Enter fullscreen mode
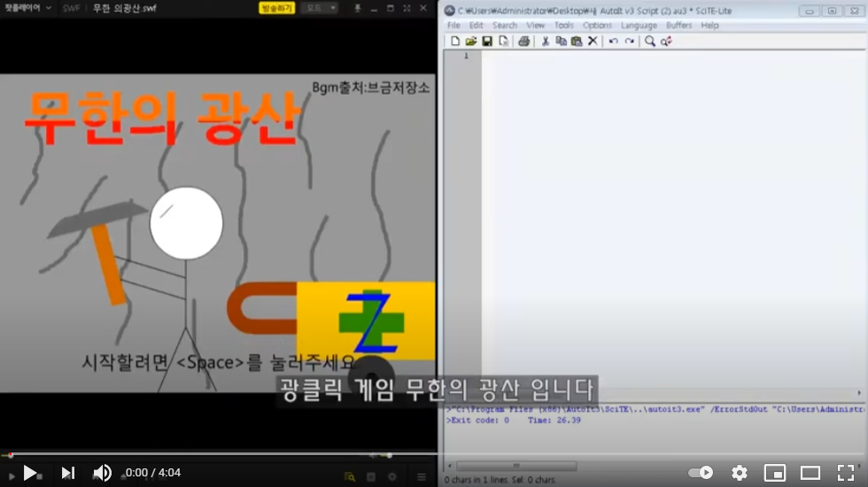868x487 pixels. 845,473
